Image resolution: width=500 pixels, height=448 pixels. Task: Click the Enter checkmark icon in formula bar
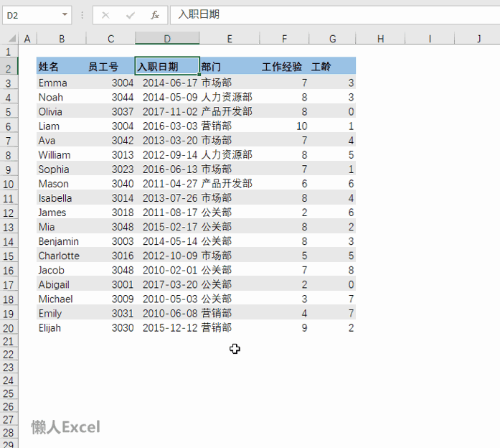[130, 15]
